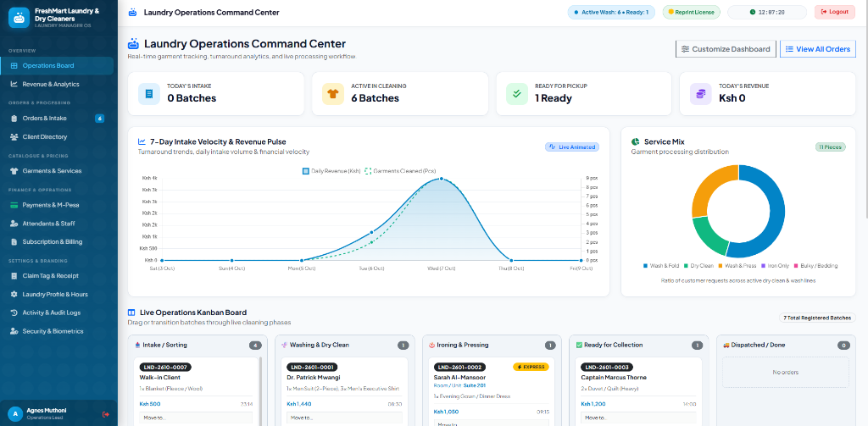Screen dimensions: 868x426
Task: Click the Subscription & Billing icon
Action: 14,241
